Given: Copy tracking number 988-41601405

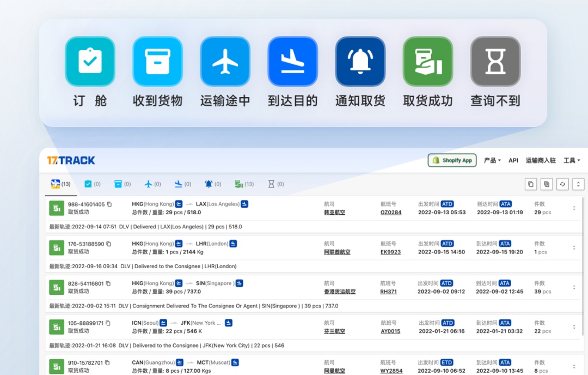Looking at the screenshot, I should click(x=109, y=204).
